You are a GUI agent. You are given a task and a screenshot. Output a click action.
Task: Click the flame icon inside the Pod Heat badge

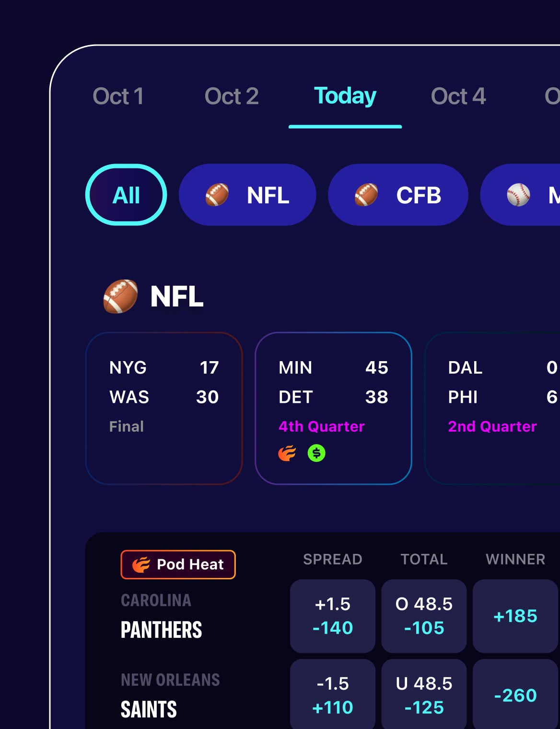click(140, 564)
